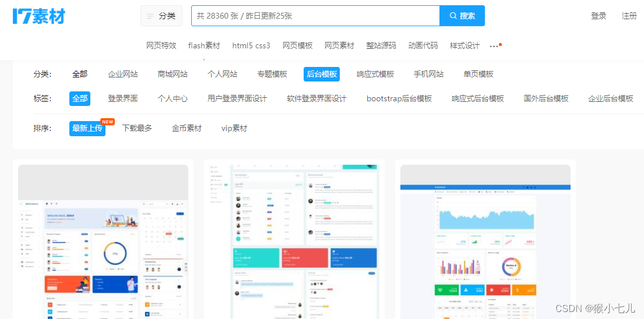Filter category by 专题模板

coord(272,74)
